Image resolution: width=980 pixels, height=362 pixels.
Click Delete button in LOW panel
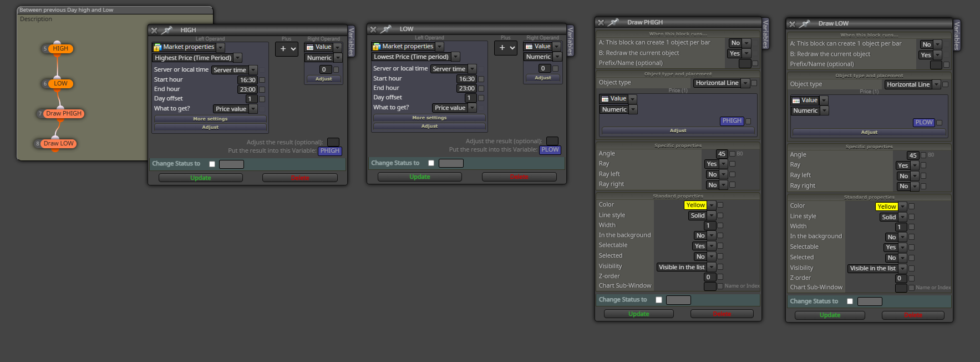click(x=519, y=177)
